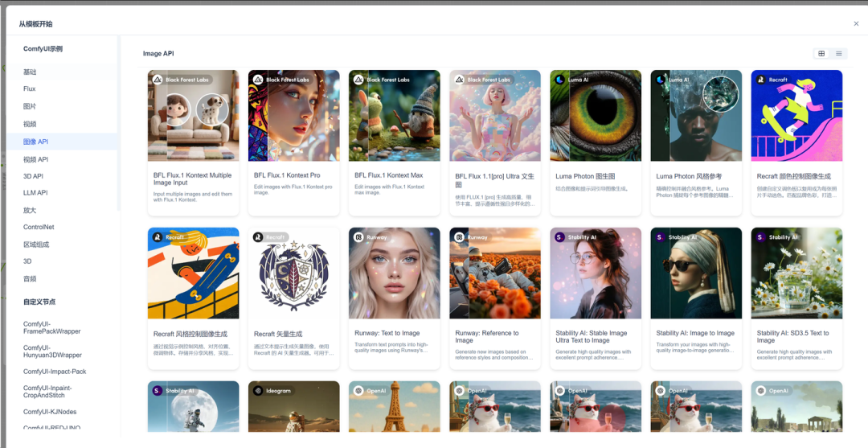Open Luma Photon 图生图 eye thumbnail

[596, 115]
